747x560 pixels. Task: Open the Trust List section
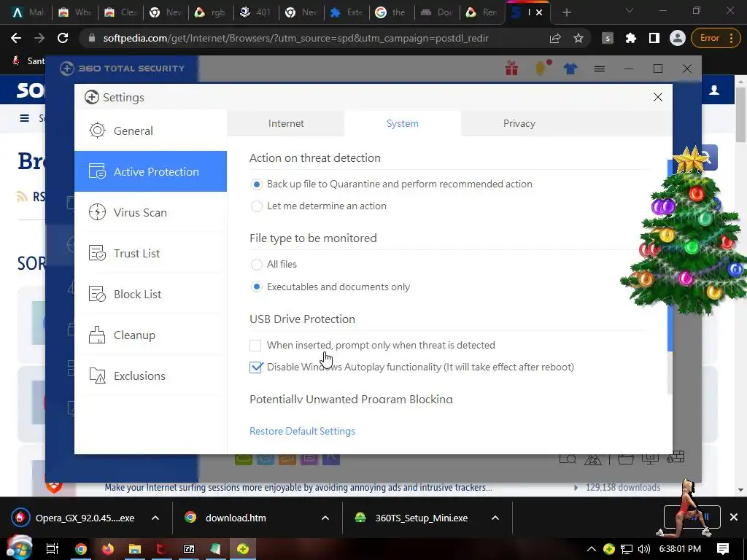point(150,253)
